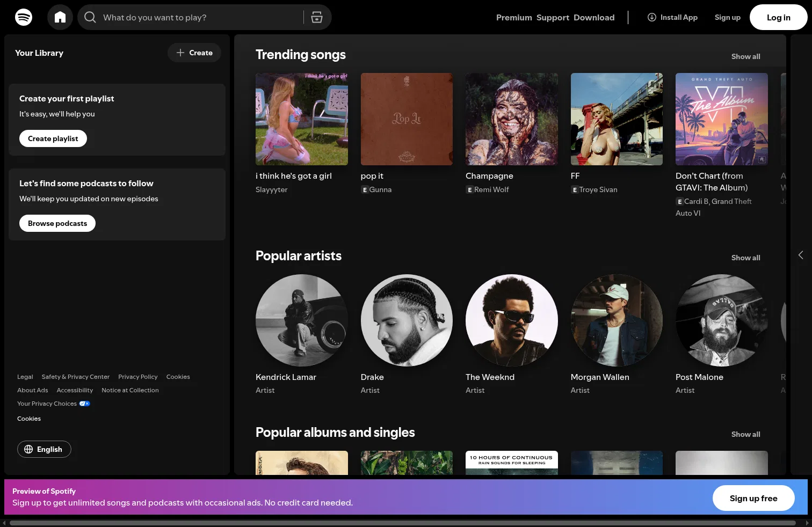
Task: Open the Champagne song cover
Action: (512, 119)
